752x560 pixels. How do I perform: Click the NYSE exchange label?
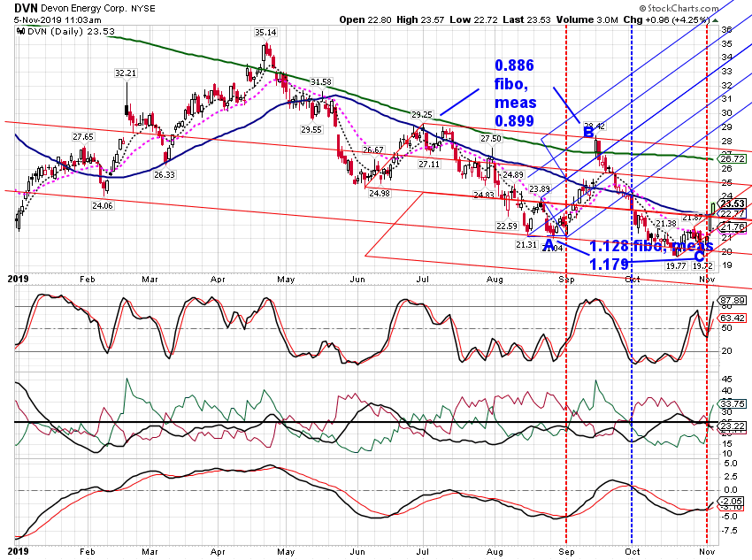tap(143, 9)
